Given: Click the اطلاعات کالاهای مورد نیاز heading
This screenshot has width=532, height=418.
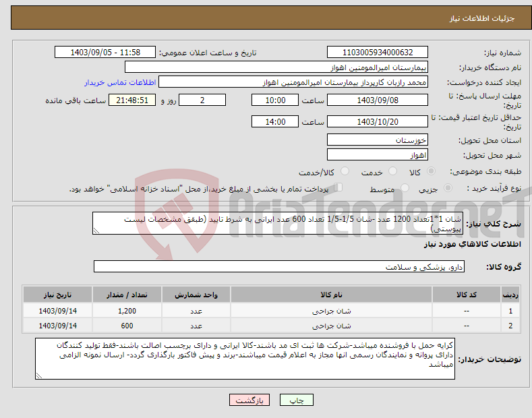Looking at the screenshot, I should 472,244.
